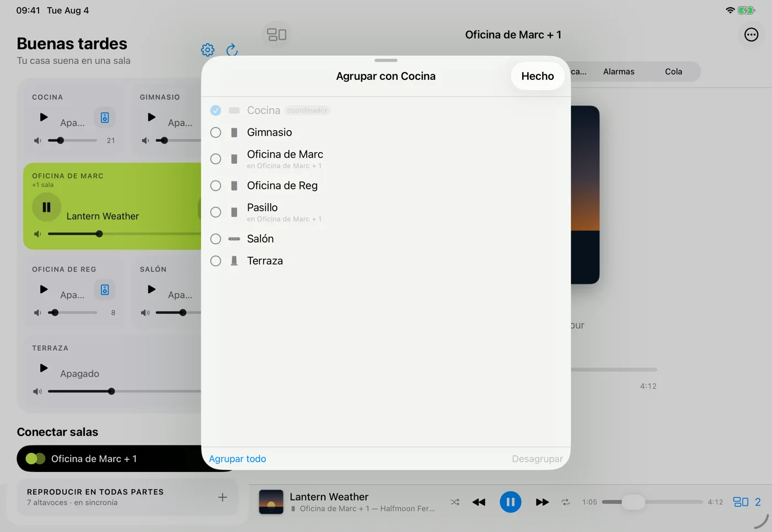Image resolution: width=772 pixels, height=532 pixels.
Task: Click the Lantern Weather title in player bar
Action: pyautogui.click(x=329, y=497)
